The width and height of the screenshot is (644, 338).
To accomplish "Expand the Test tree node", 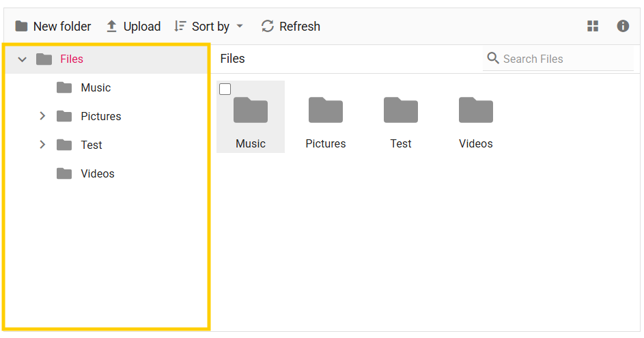I will coord(42,145).
